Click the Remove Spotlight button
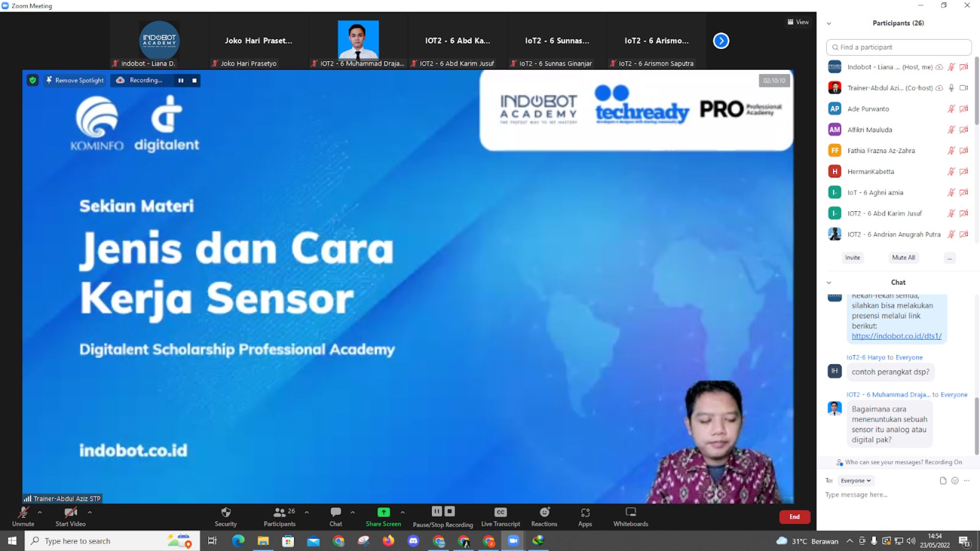 tap(75, 80)
